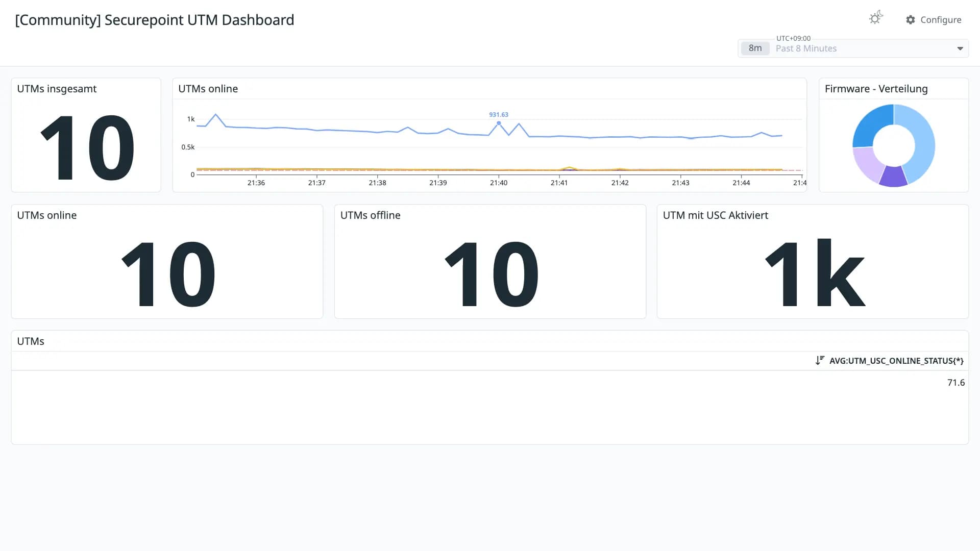The height and width of the screenshot is (551, 980).
Task: Click the UTMs online query value widget title
Action: coord(47,215)
